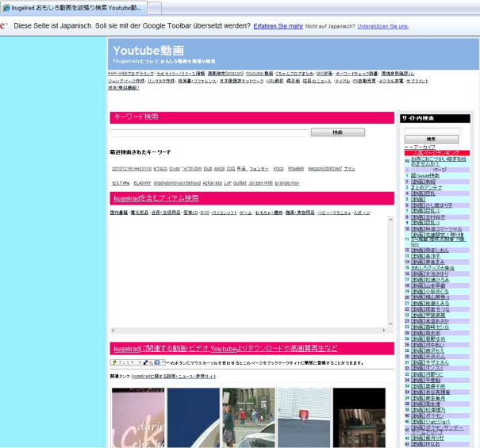The height and width of the screenshot is (448, 480).
Task: Select the 'DVD' category link
Action: pos(205,213)
